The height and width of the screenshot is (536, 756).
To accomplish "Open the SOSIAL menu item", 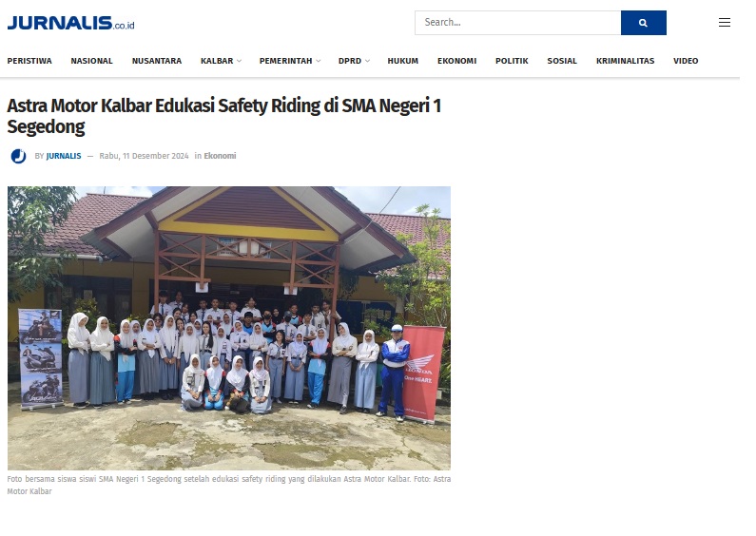I will [562, 61].
